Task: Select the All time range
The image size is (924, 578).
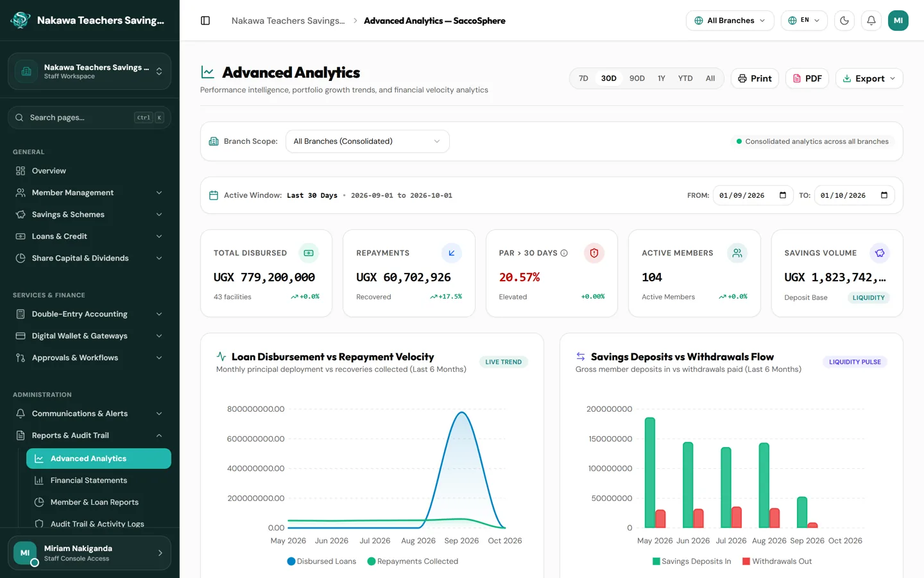Action: [x=710, y=78]
